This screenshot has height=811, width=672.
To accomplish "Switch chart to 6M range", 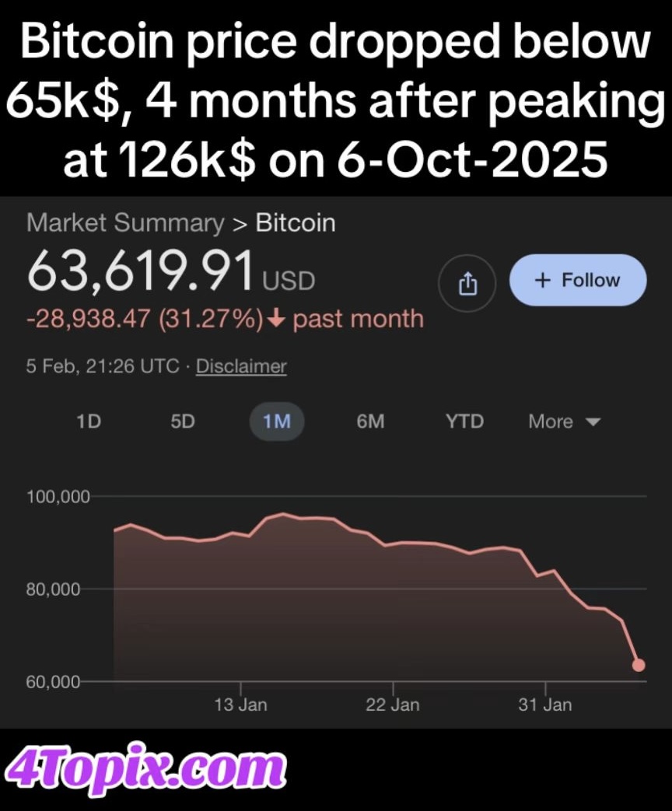I will [370, 421].
